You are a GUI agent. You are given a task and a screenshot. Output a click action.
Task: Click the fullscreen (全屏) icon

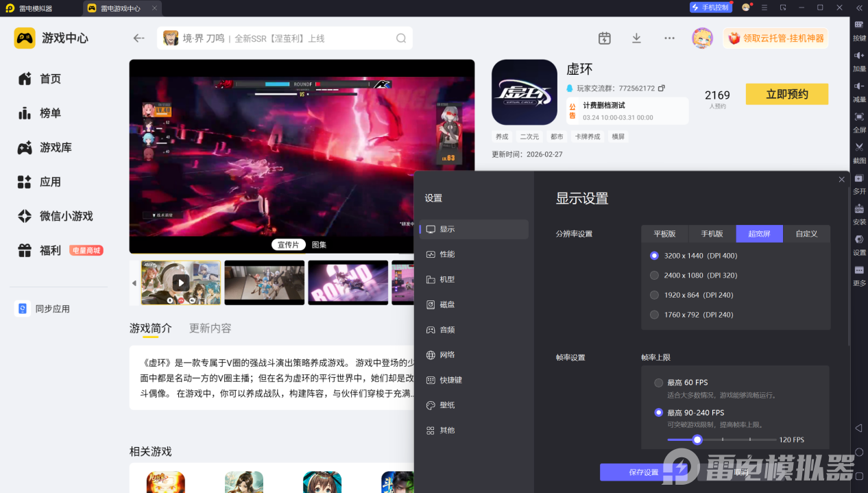pos(859,121)
